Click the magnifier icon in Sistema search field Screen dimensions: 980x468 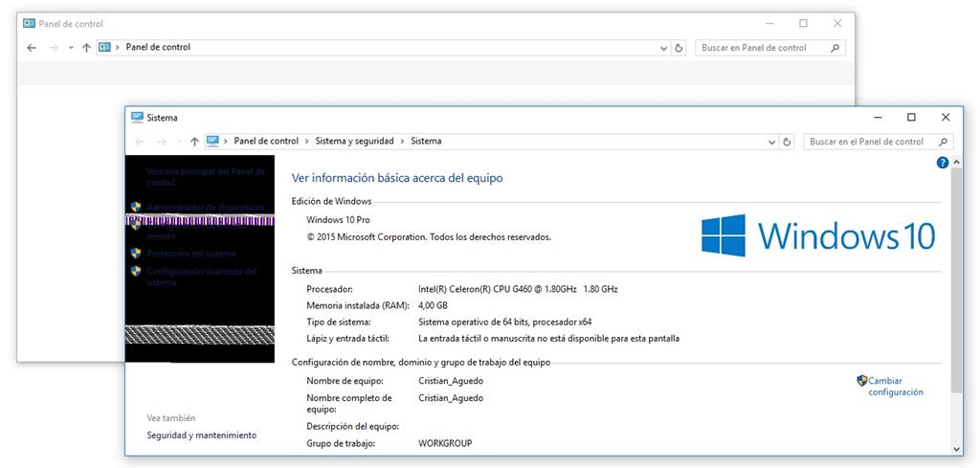943,142
